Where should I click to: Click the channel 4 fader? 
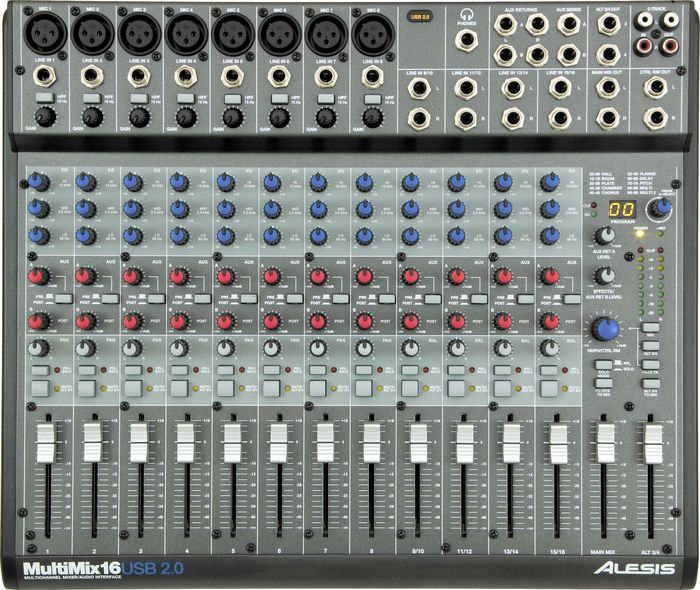pos(186,443)
